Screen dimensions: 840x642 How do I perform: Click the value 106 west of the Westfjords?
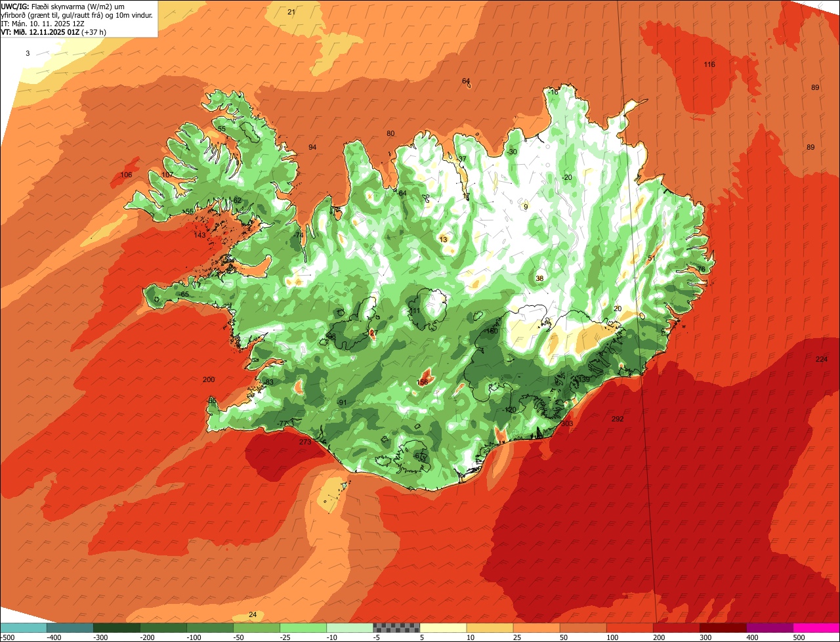click(x=127, y=175)
